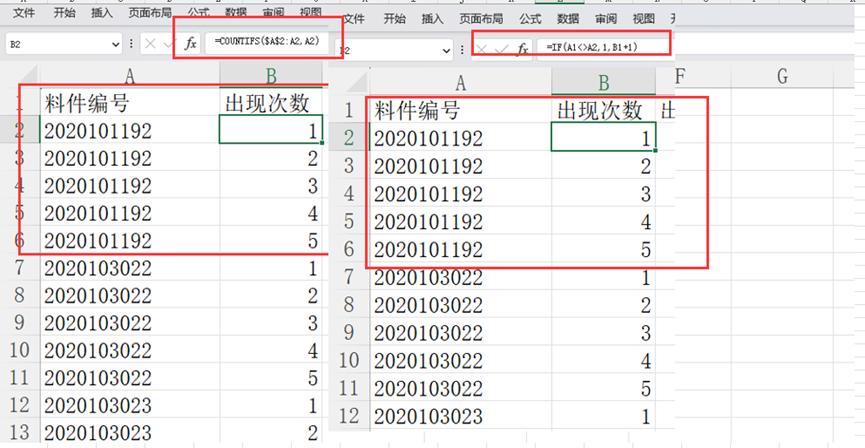Select column G header
This screenshot has height=448, width=865.
pyautogui.click(x=782, y=76)
